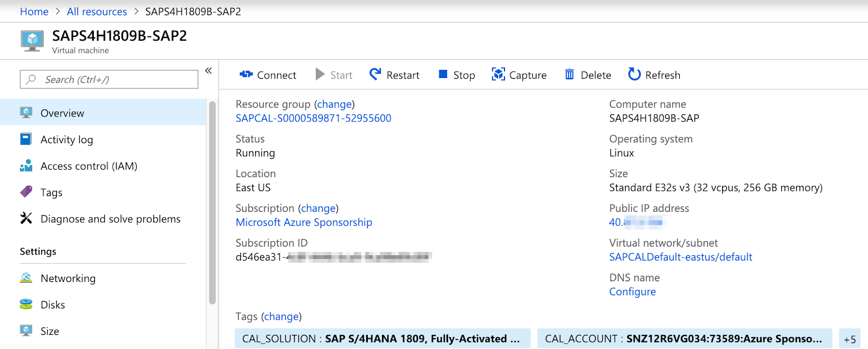This screenshot has width=868, height=349.
Task: Click the Size monitor icon
Action: click(x=26, y=331)
